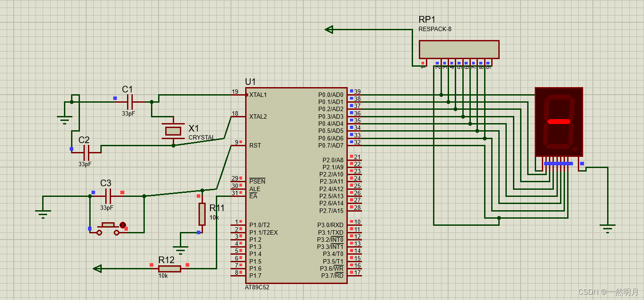Image resolution: width=644 pixels, height=300 pixels.
Task: Select the ground symbol near the display
Action: 608,228
